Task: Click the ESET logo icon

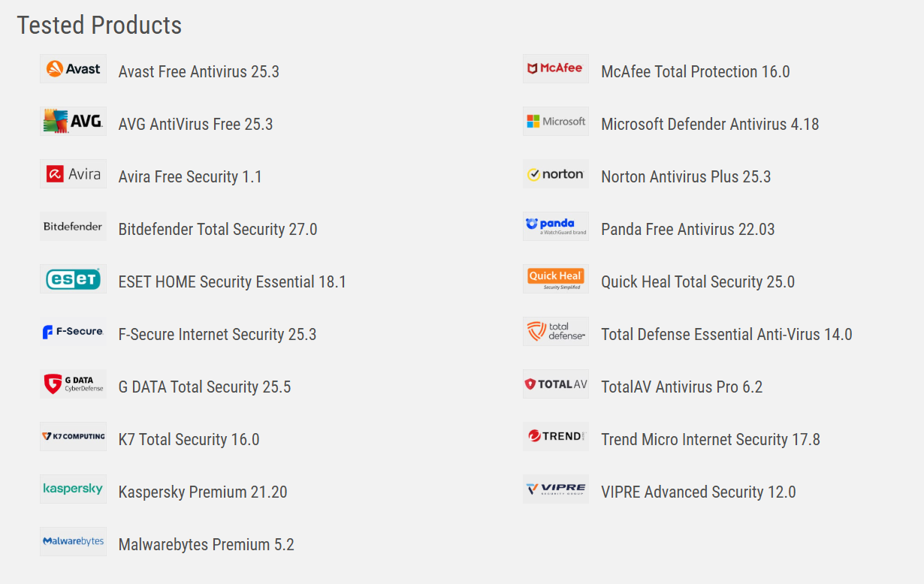Action: pyautogui.click(x=73, y=279)
